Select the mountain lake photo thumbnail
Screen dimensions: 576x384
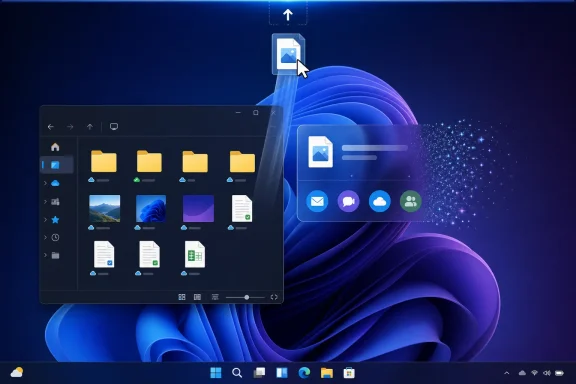(105, 208)
